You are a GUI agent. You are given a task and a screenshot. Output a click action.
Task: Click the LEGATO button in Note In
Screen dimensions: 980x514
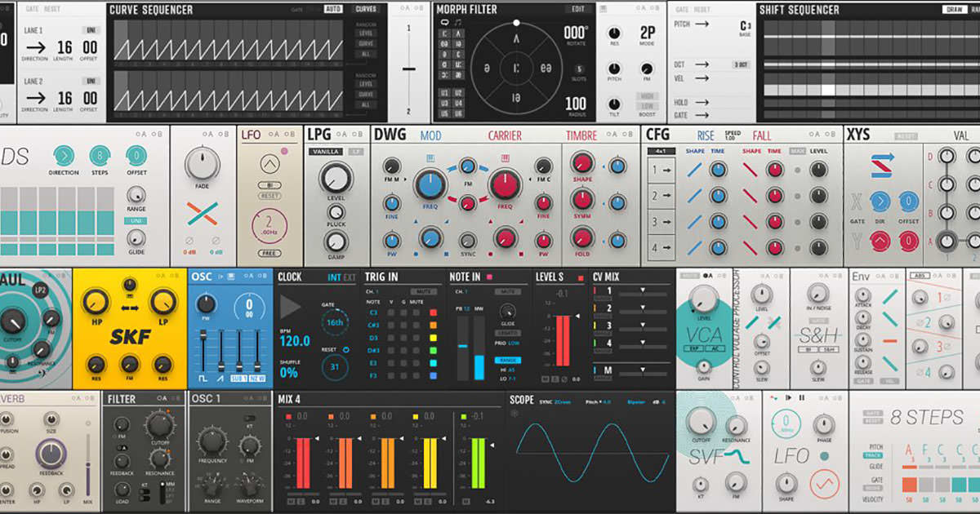click(508, 332)
